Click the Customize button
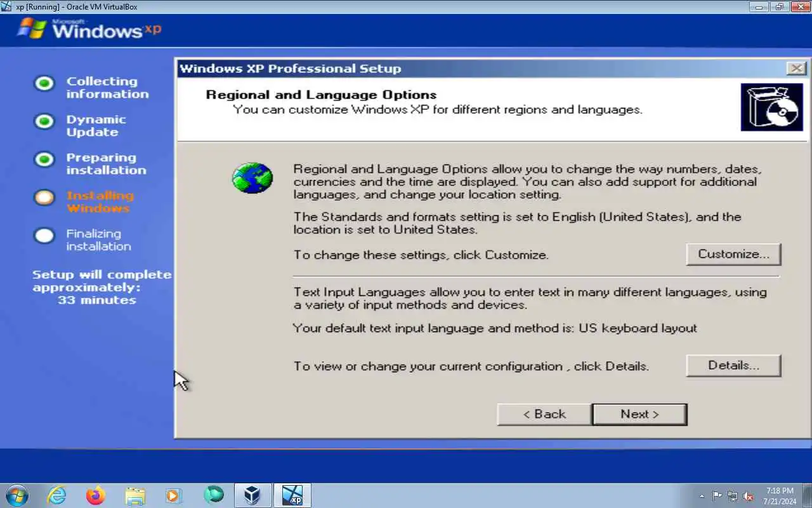This screenshot has height=508, width=812. pyautogui.click(x=733, y=254)
